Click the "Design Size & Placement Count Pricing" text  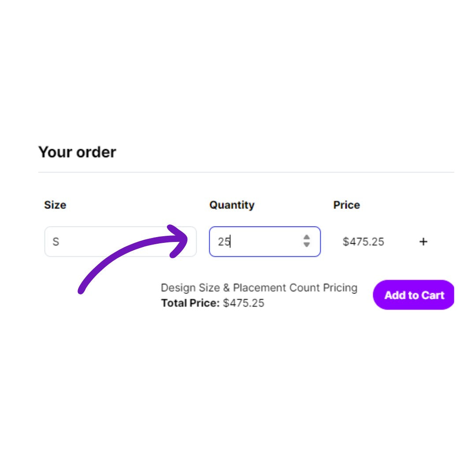coord(259,288)
